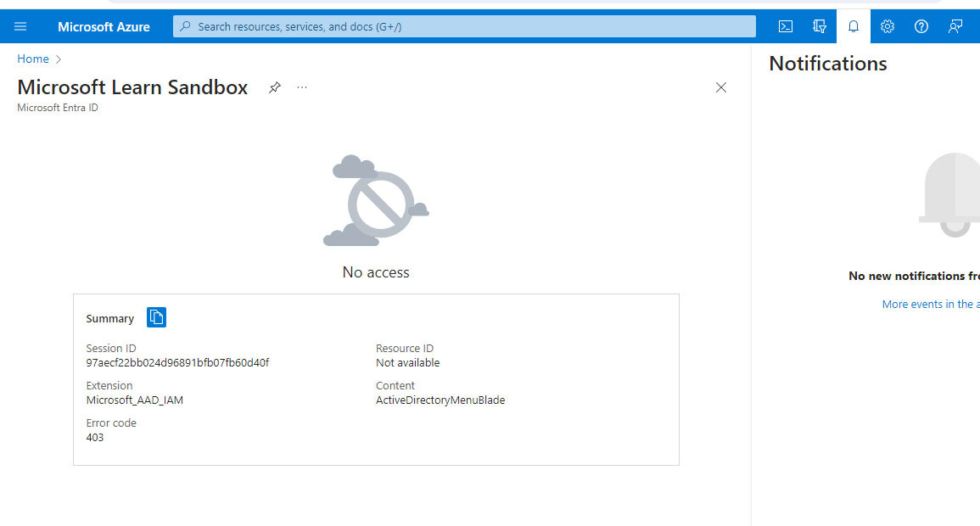Select the Resource ID Not available value
This screenshot has width=980, height=526.
407,363
